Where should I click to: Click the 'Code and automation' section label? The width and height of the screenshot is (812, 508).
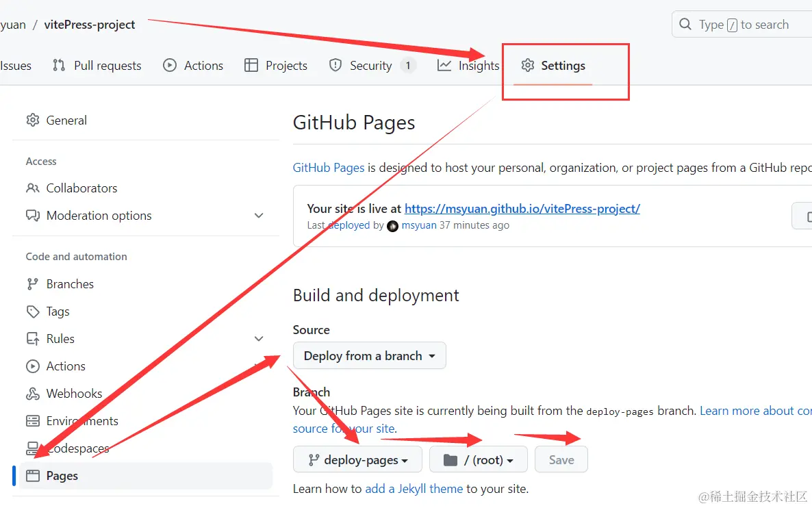tap(76, 256)
